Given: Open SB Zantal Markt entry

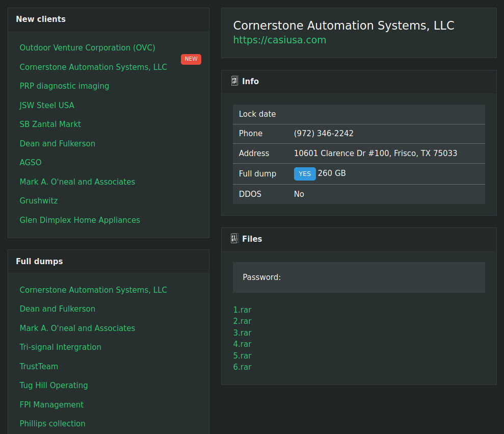Looking at the screenshot, I should click(x=50, y=124).
